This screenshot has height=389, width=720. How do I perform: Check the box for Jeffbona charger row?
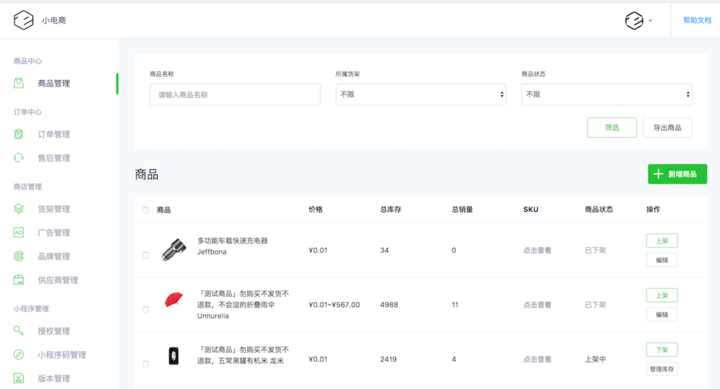coord(146,255)
